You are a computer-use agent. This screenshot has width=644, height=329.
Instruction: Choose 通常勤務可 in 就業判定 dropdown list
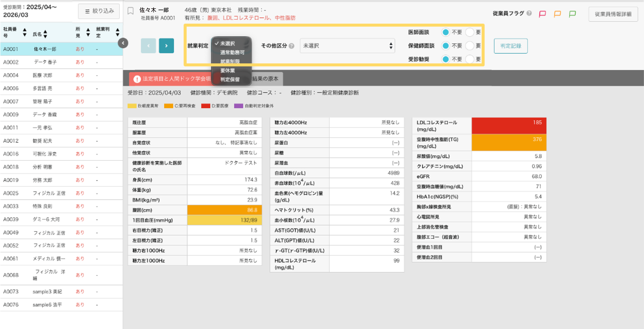coord(232,52)
